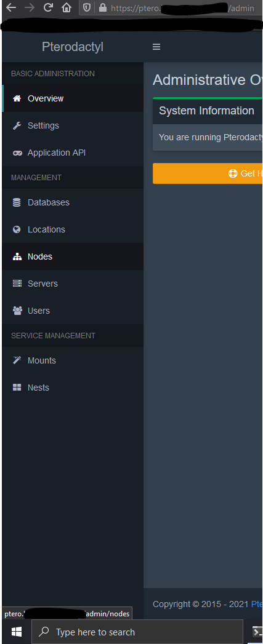263x644 pixels.
Task: Go to browser Home icon
Action: click(x=67, y=7)
